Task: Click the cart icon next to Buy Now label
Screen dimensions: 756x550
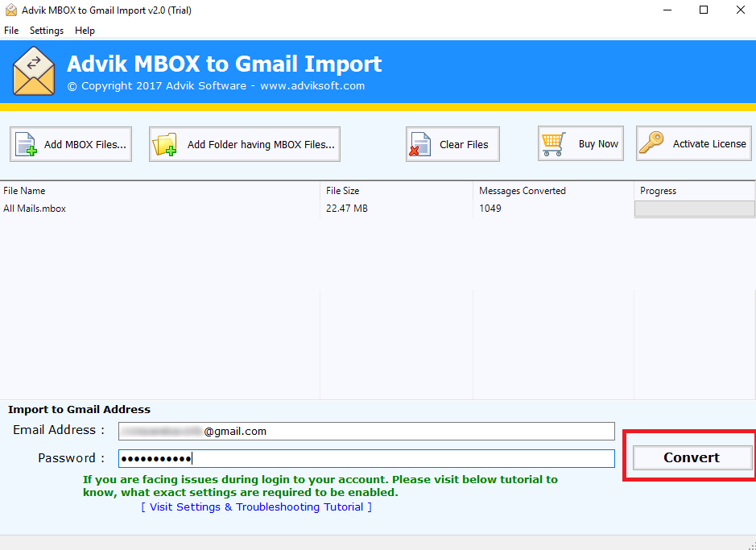Action: pos(553,143)
